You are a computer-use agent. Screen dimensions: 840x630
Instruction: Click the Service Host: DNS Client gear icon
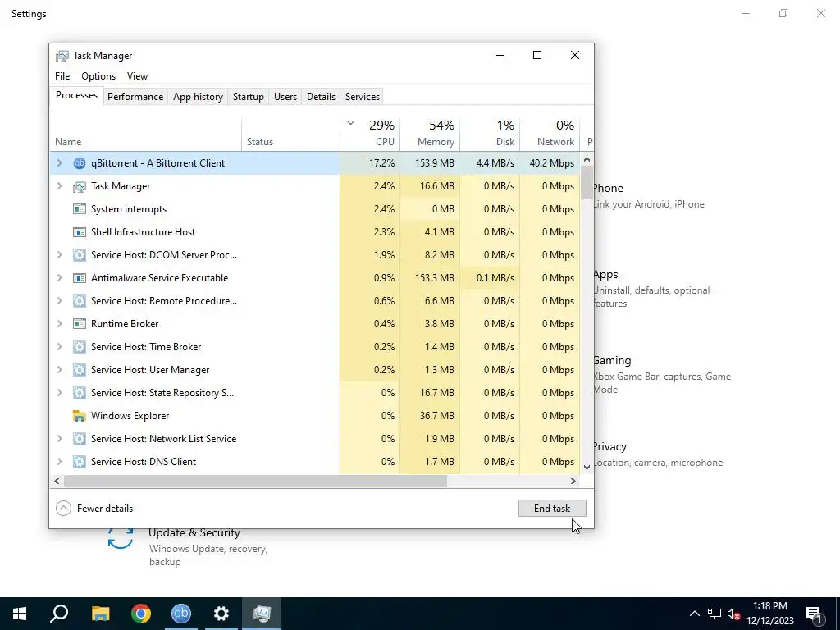[x=80, y=462]
